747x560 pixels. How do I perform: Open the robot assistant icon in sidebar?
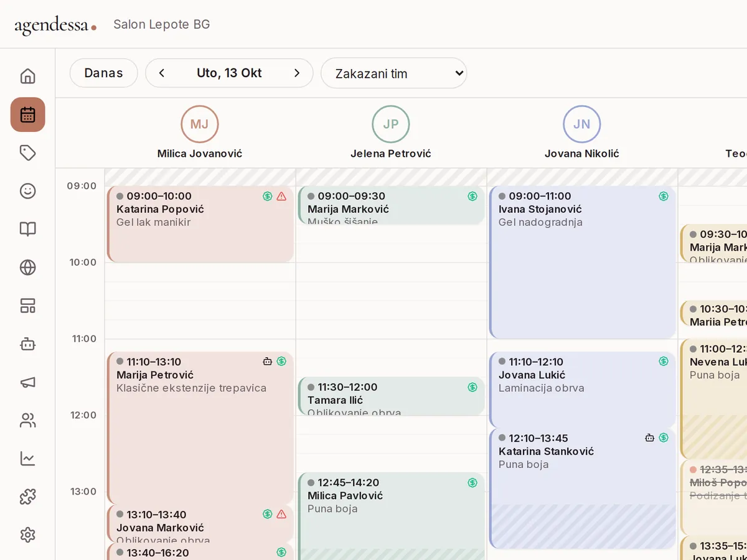27,344
